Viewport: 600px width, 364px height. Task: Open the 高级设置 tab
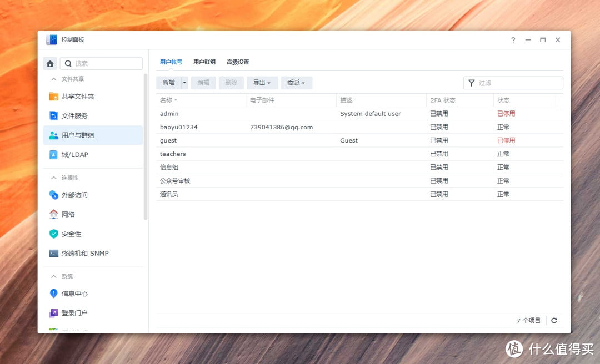click(x=238, y=62)
